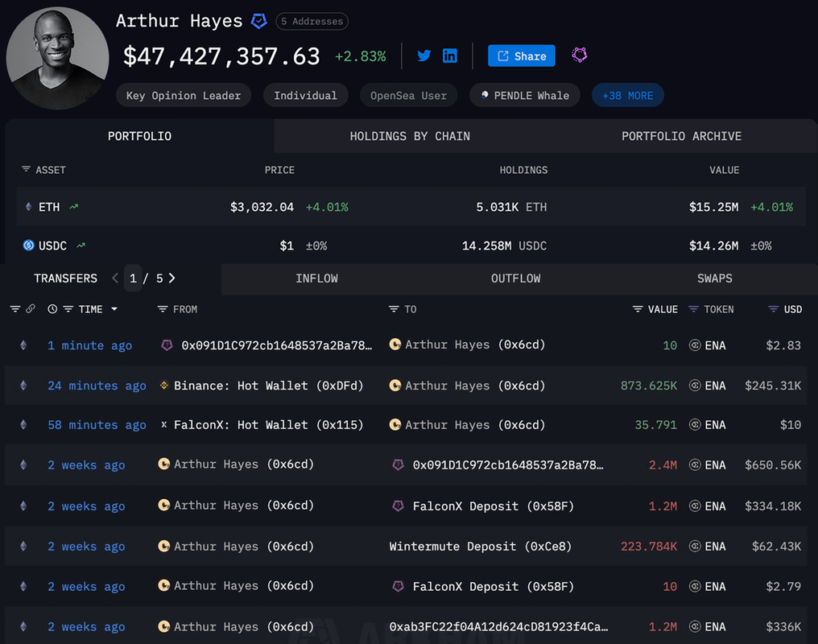
Task: Click the link icon in transfers header
Action: coord(31,309)
